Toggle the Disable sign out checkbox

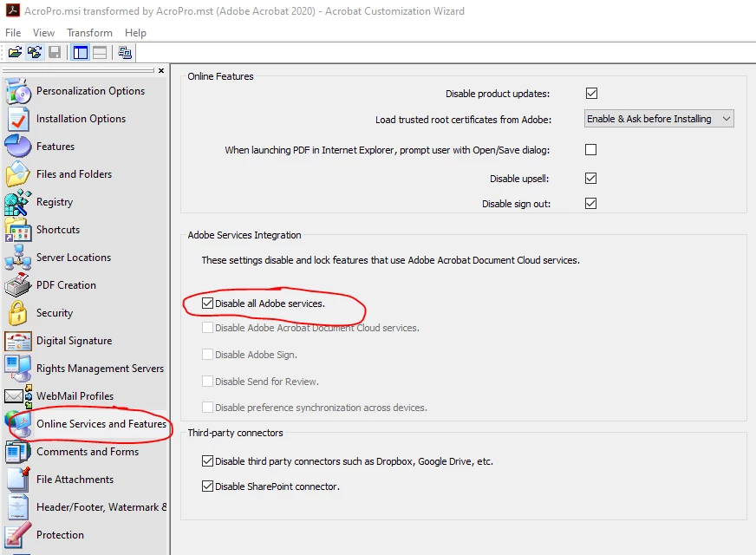590,204
